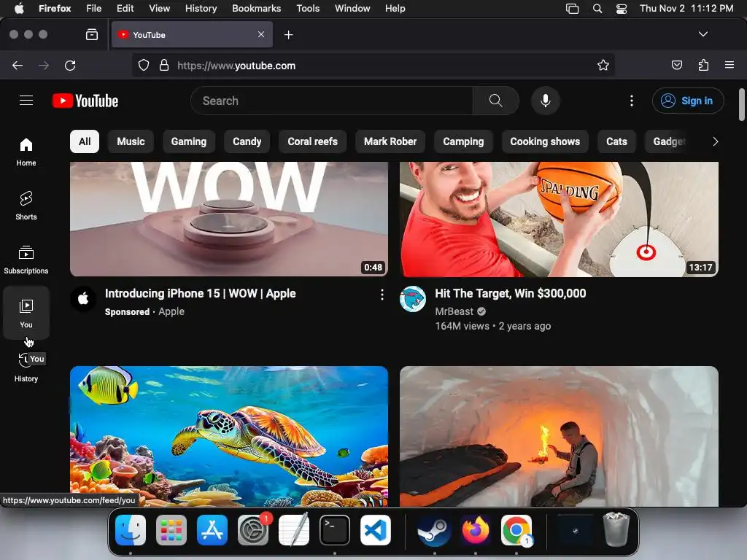Open a new tab
This screenshot has height=560, width=747.
point(288,35)
